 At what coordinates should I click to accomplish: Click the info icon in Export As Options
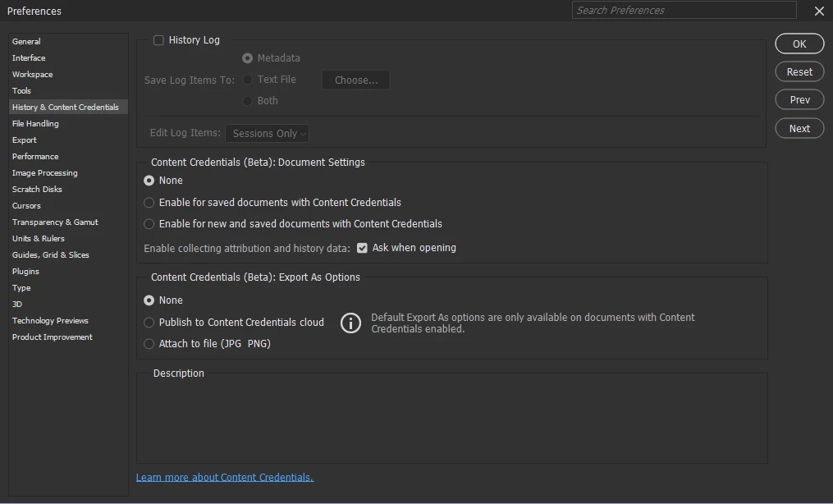point(350,323)
